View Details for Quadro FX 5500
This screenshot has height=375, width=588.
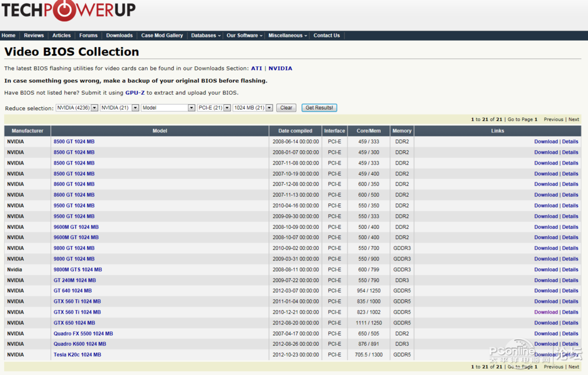click(x=570, y=334)
